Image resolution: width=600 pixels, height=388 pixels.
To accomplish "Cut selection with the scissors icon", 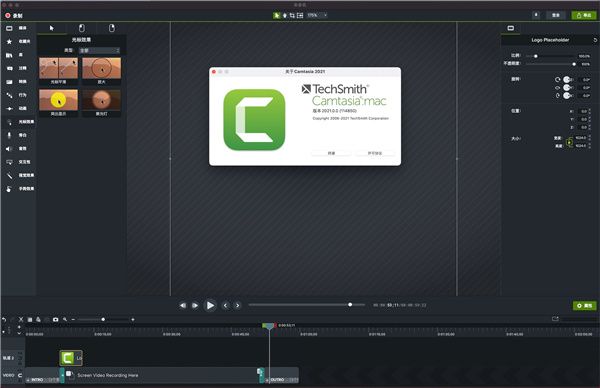I will (x=21, y=320).
